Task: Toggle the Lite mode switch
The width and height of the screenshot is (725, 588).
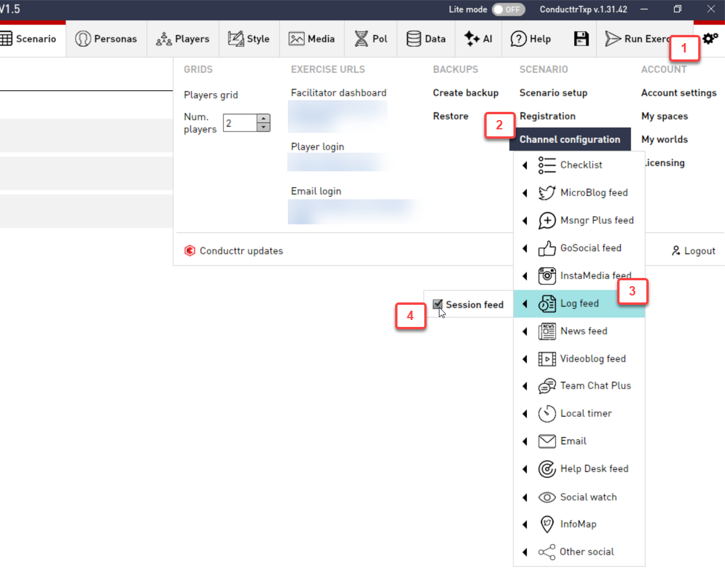Action: pyautogui.click(x=508, y=9)
